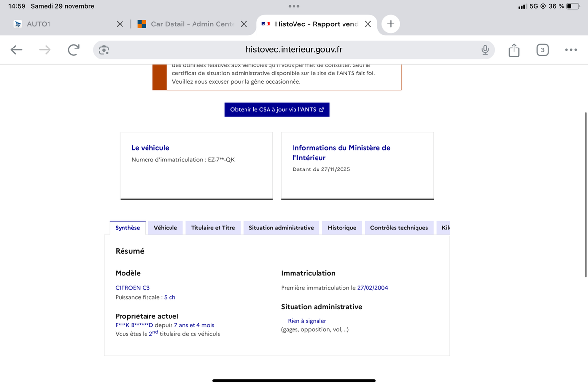Click Informations du Ministère de l'Intérieur heading
Viewport: 588px width, 386px height.
(342, 153)
